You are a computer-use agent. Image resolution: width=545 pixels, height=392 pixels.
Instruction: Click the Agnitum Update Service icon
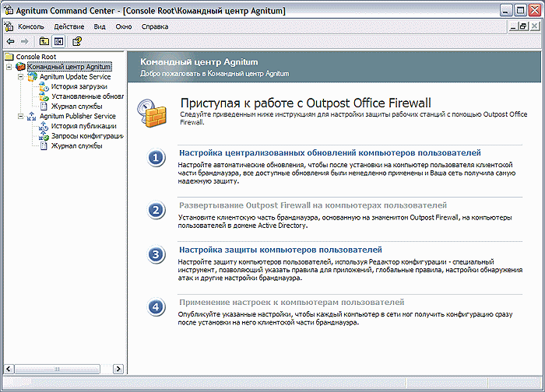pyautogui.click(x=33, y=77)
